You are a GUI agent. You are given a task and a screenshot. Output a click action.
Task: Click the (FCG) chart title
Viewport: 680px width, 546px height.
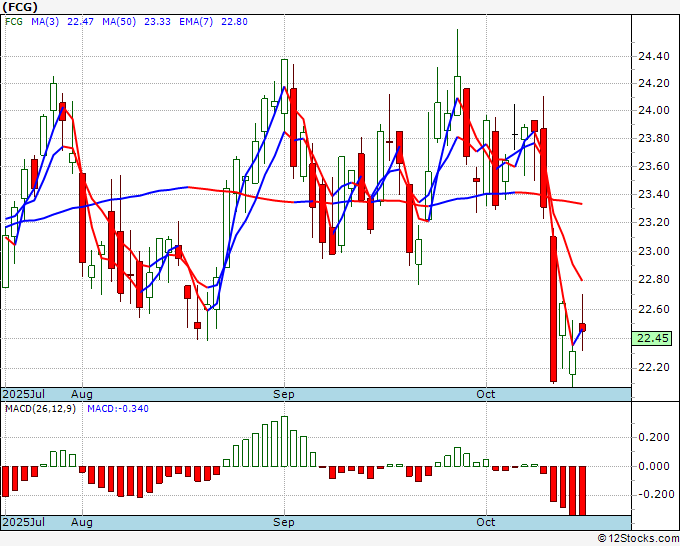click(20, 7)
